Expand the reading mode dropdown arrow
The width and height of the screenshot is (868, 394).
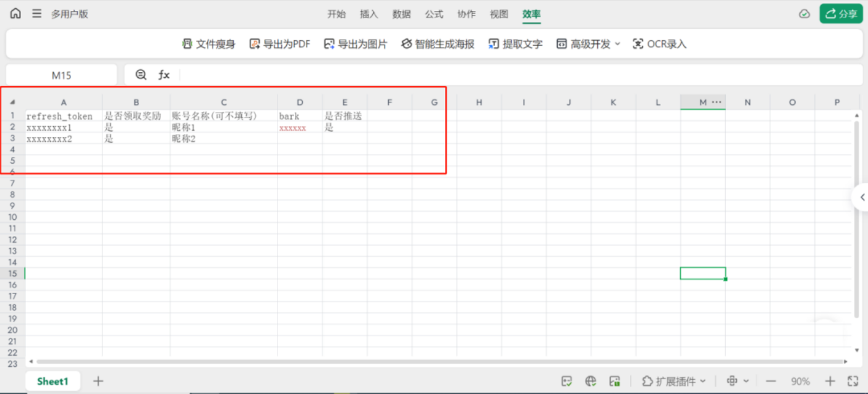[x=746, y=381]
